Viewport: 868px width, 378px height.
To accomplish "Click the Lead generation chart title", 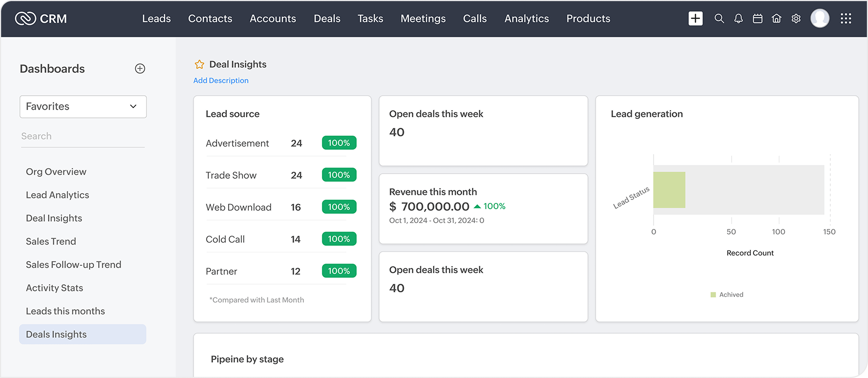I will point(647,114).
